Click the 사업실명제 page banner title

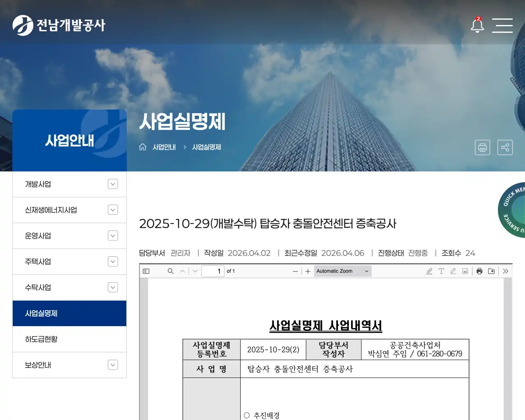click(183, 121)
